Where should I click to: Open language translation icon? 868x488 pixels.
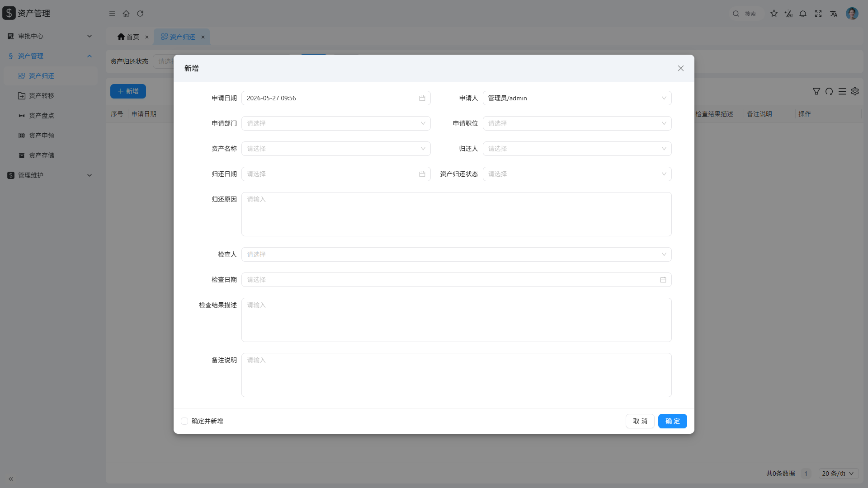(834, 14)
